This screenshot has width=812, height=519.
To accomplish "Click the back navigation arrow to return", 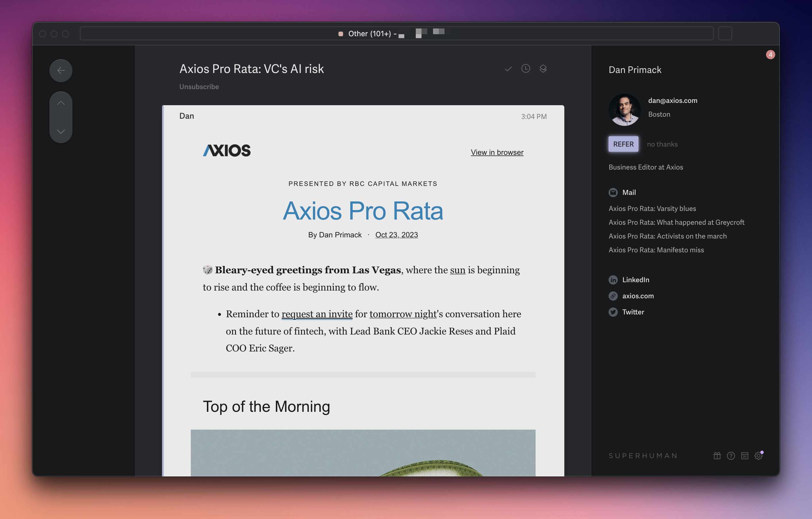I will [x=60, y=70].
